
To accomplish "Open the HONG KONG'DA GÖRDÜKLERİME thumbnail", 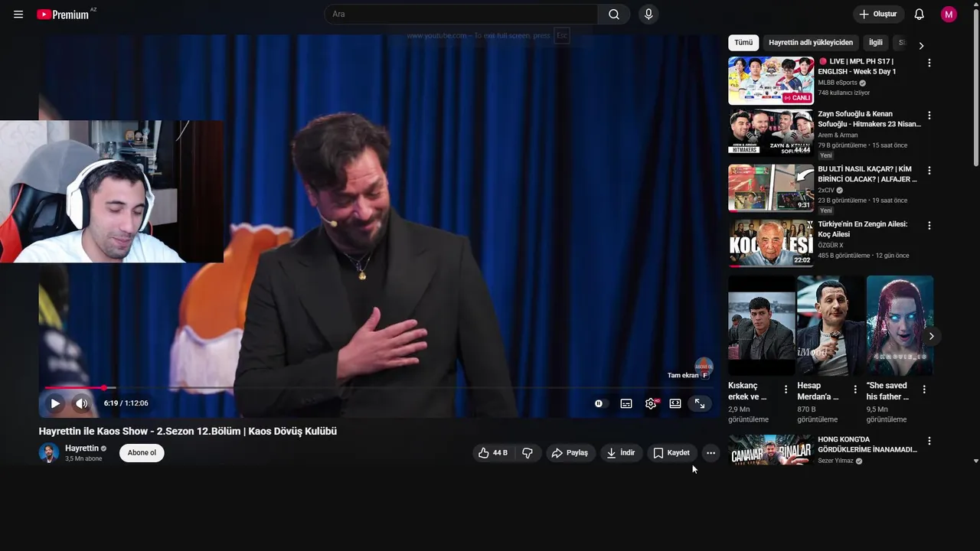I will click(771, 451).
